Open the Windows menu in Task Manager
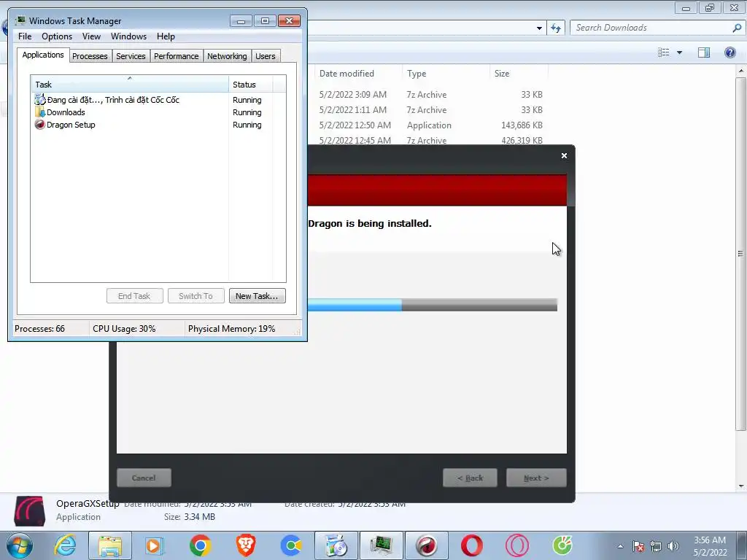Viewport: 747px width, 560px height. (128, 36)
